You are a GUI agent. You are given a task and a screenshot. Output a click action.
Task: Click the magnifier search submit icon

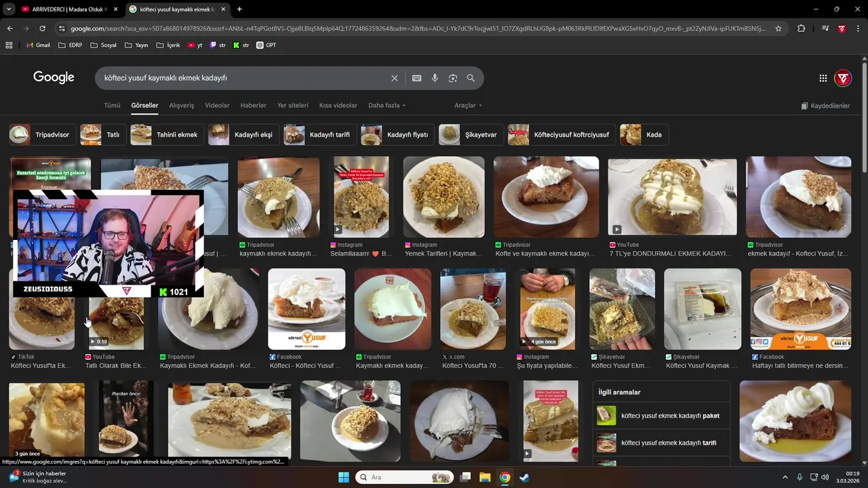(471, 78)
